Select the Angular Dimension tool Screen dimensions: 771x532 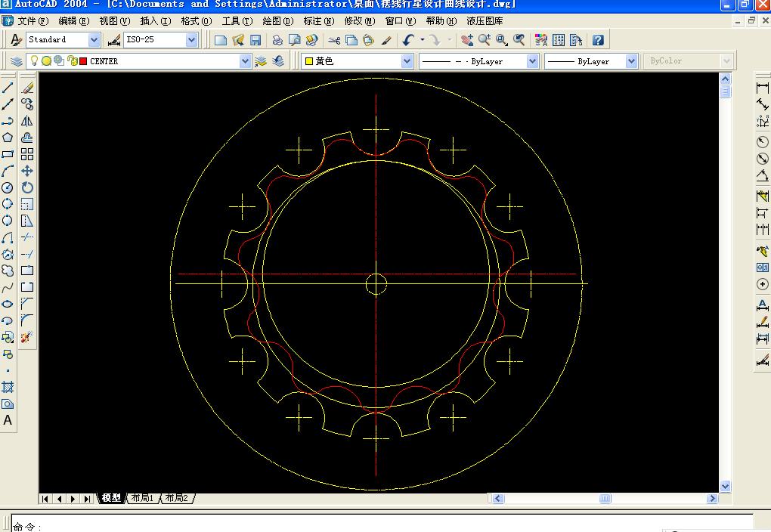[762, 175]
